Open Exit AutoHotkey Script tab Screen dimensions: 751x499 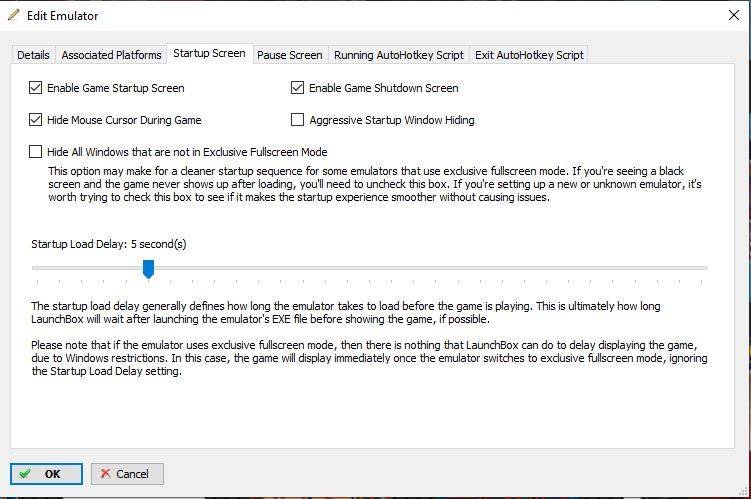(x=529, y=55)
